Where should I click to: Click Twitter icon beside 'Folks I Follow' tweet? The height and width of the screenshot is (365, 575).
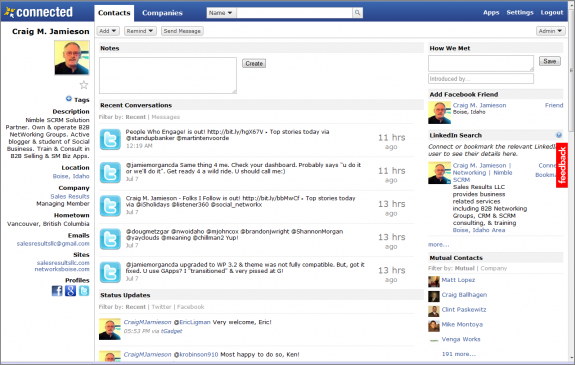(110, 206)
